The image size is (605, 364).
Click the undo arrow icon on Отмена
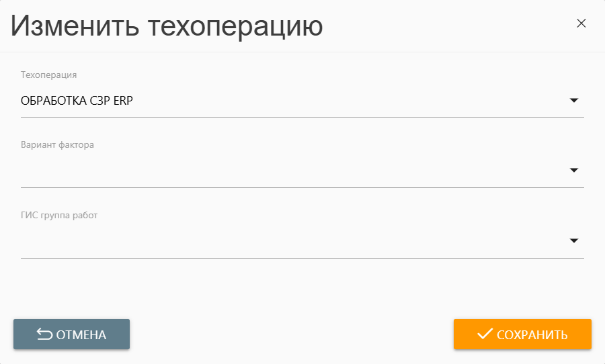(x=44, y=334)
